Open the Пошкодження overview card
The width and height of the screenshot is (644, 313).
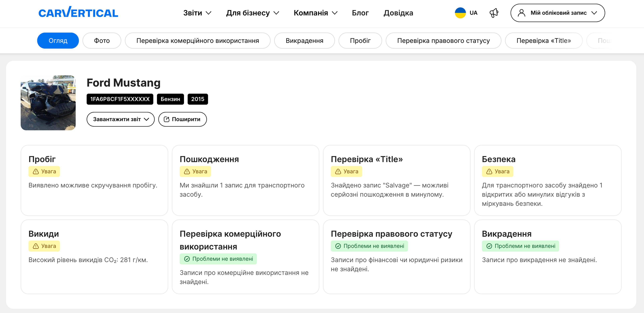click(246, 180)
